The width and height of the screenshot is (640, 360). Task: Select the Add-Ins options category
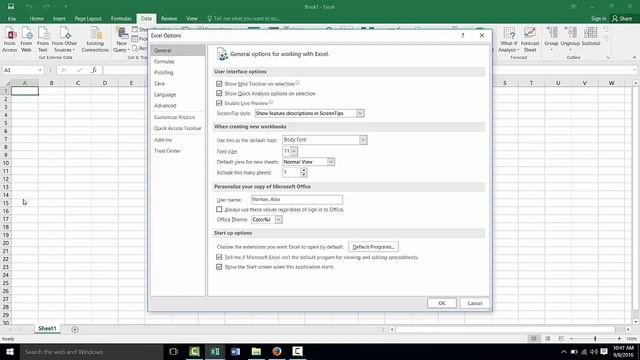point(163,140)
